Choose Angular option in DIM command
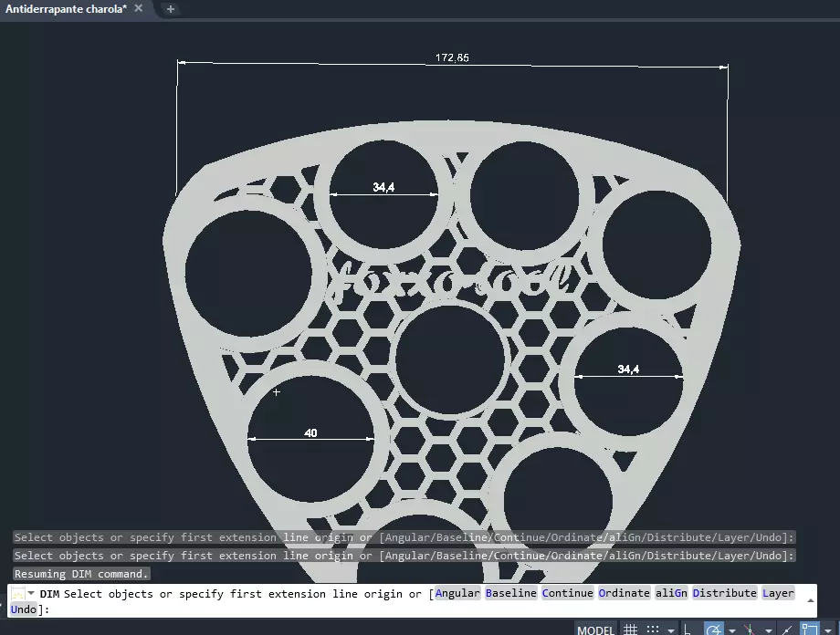The image size is (840, 635). pos(457,593)
